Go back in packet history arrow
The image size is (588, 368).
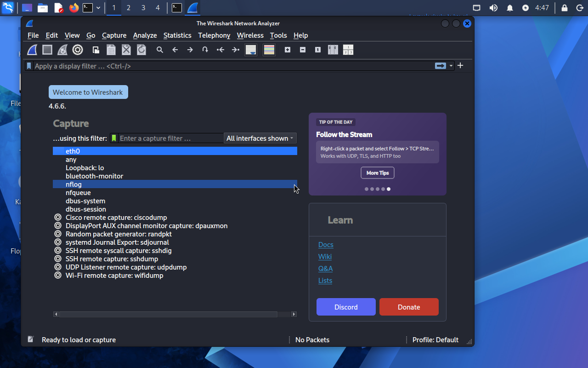pyautogui.click(x=175, y=50)
